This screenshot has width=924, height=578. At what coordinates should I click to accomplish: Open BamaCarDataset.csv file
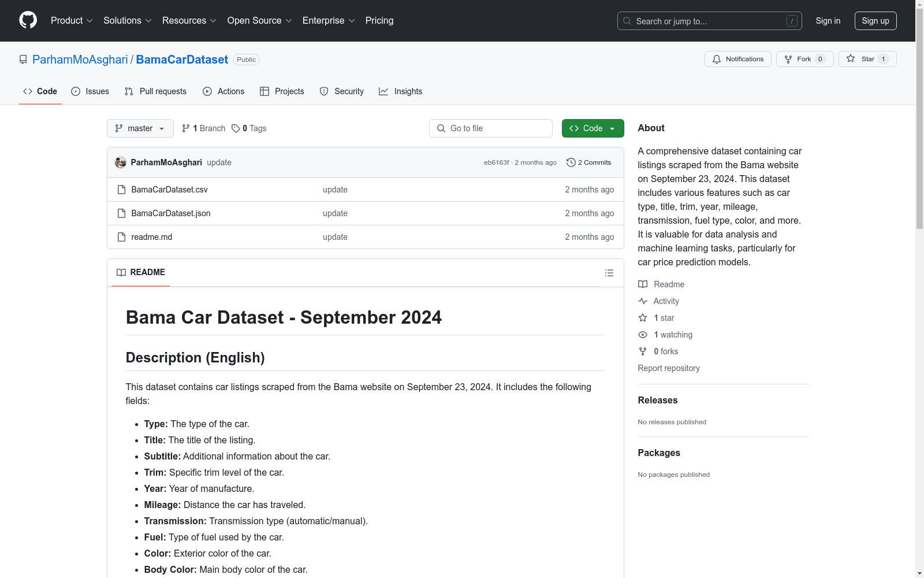(169, 190)
